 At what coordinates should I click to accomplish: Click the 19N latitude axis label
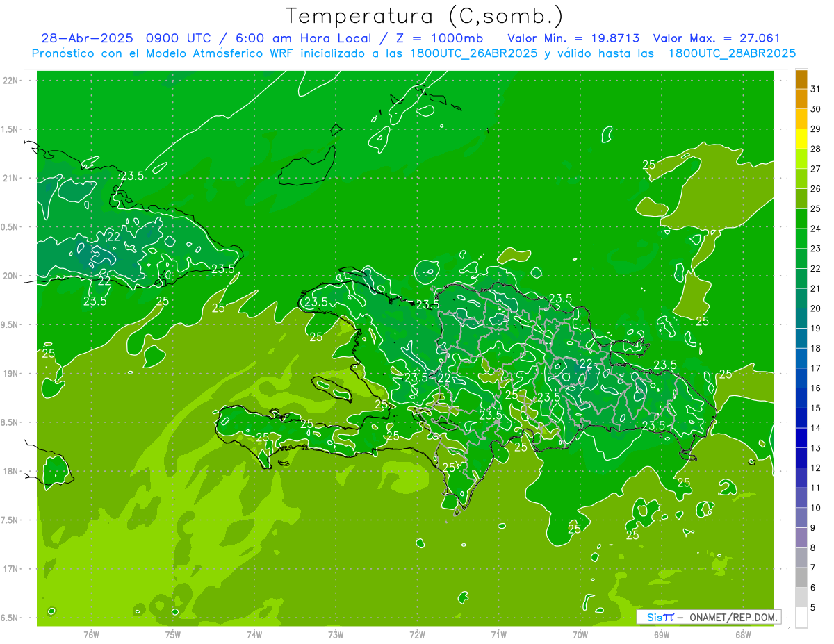point(11,373)
